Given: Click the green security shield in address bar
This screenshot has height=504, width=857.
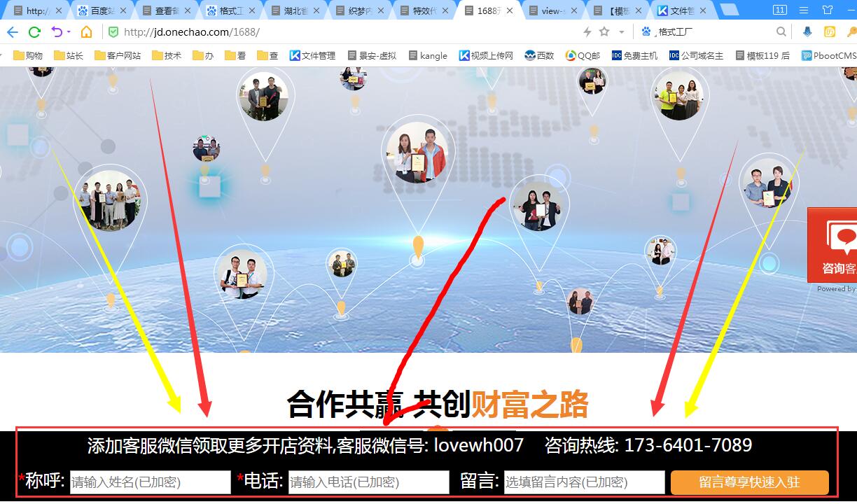Looking at the screenshot, I should pyautogui.click(x=113, y=32).
